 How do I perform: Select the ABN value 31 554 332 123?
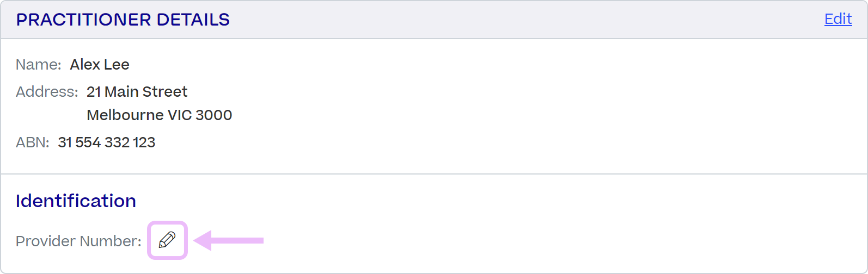pos(107,142)
